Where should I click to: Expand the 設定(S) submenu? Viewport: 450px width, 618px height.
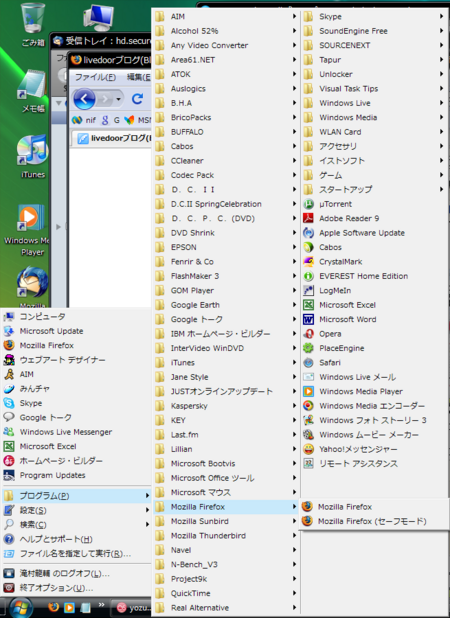76,510
